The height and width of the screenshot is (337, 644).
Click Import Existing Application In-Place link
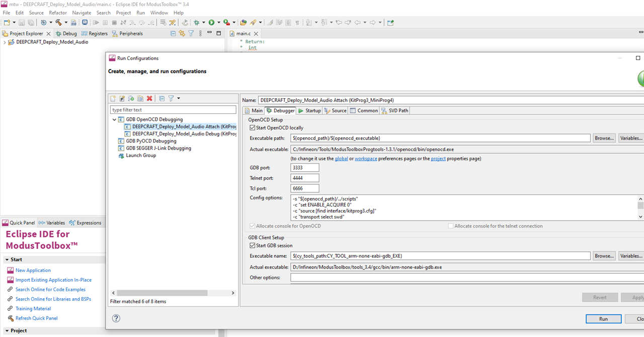53,280
